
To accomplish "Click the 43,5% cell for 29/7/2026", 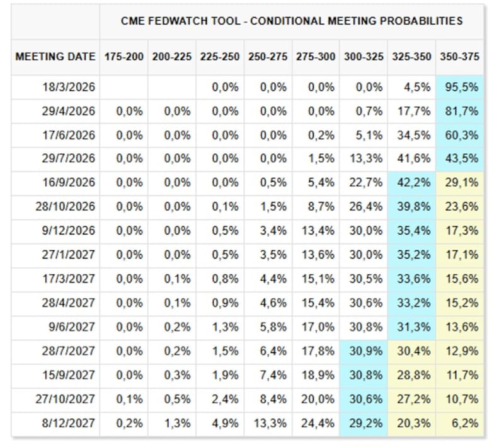I will pyautogui.click(x=462, y=160).
